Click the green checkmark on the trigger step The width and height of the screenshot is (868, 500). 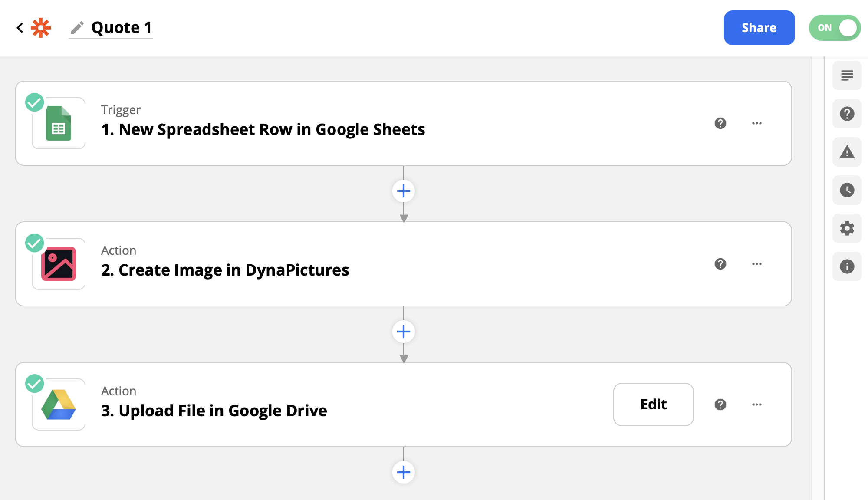click(35, 103)
